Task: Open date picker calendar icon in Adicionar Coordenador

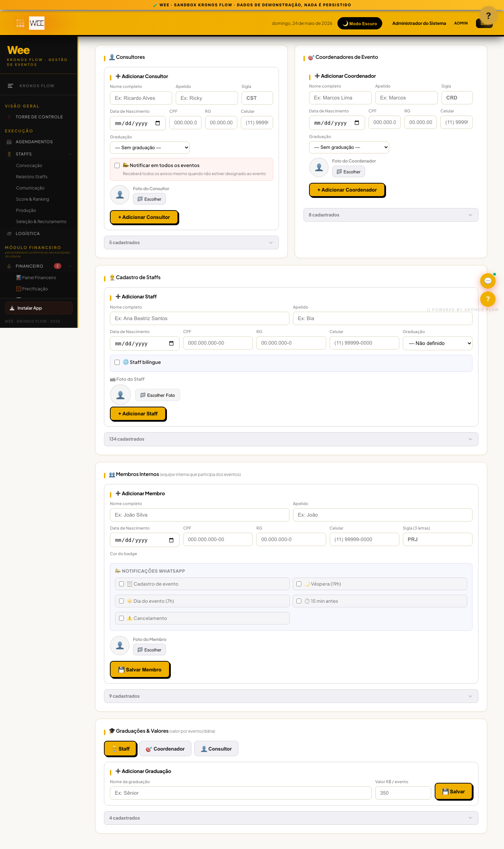Action: tap(357, 123)
